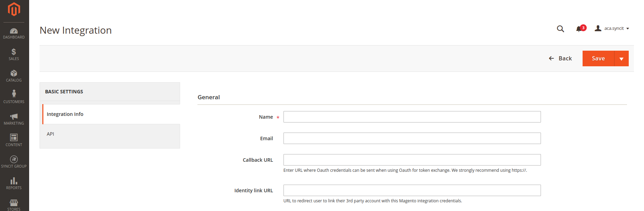This screenshot has height=211, width=644.
Task: Focus the Callback URL text field
Action: tap(412, 160)
